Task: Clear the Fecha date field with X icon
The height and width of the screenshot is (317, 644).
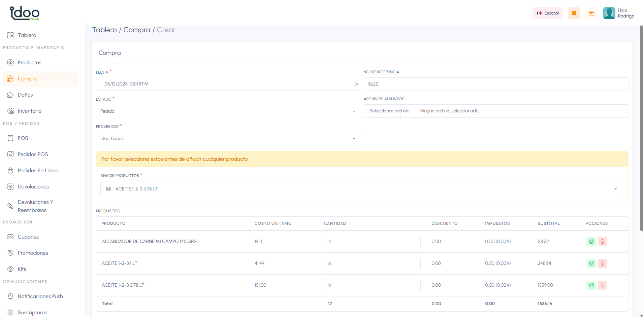Action: [356, 84]
